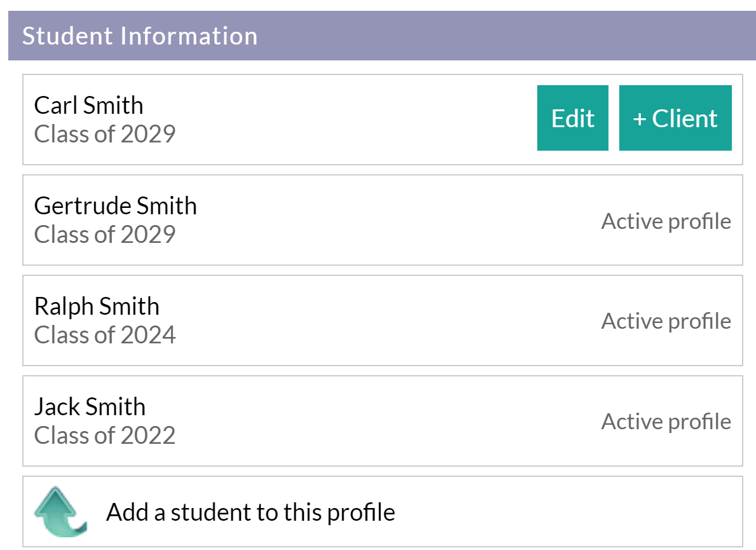756x550 pixels.
Task: Click Class of 2022 label
Action: pyautogui.click(x=104, y=436)
